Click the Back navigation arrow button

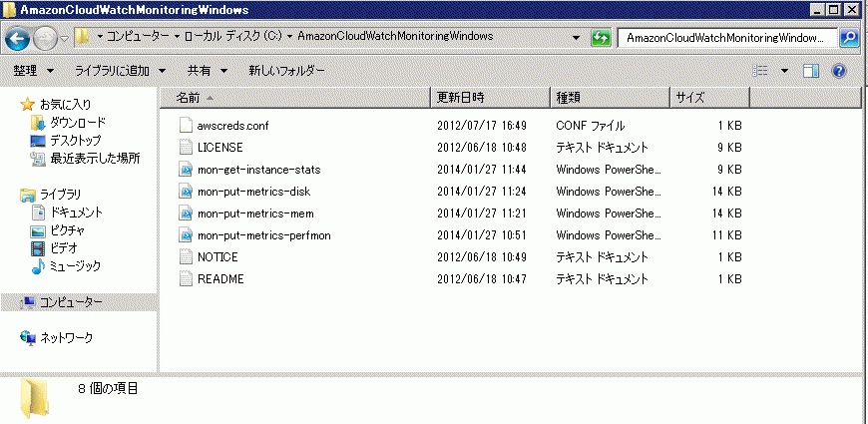pyautogui.click(x=18, y=38)
